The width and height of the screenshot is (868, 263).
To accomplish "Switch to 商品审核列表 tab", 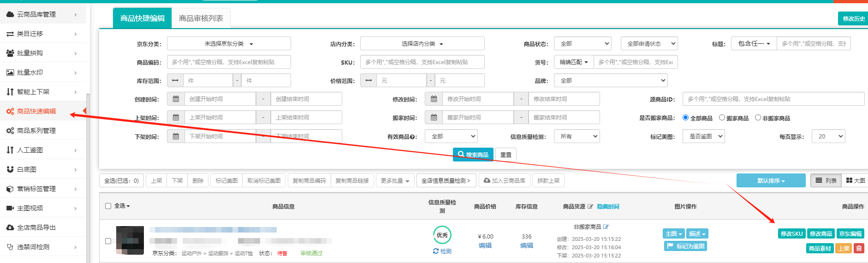I will tap(201, 18).
